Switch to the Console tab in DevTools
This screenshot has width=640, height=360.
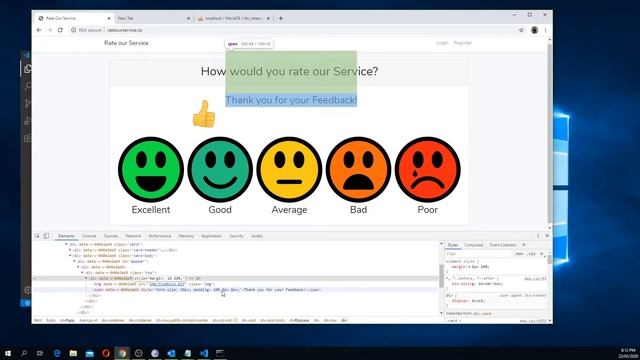pos(89,236)
